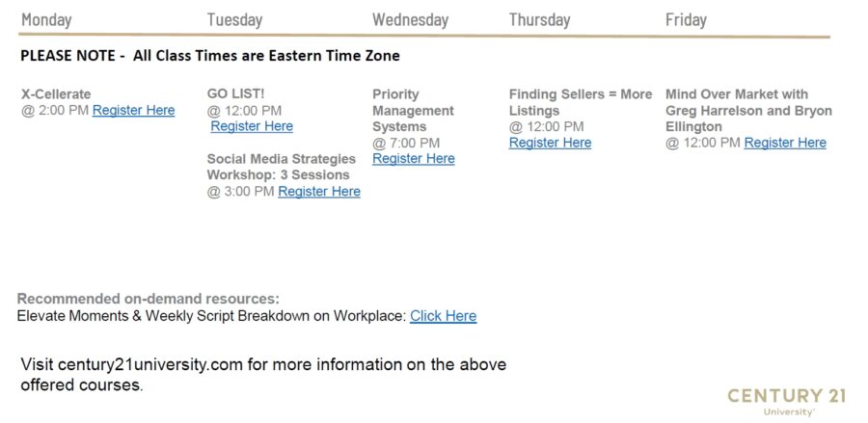Register for Finding Sellers = More Listings
The width and height of the screenshot is (868, 423).
[551, 144]
